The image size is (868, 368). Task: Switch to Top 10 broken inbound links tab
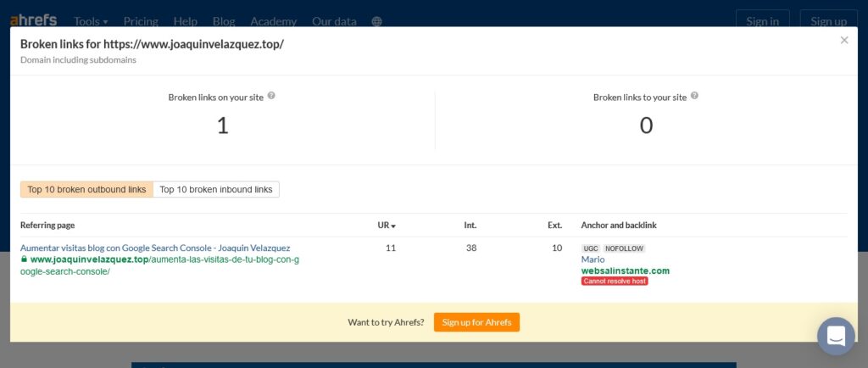[216, 189]
